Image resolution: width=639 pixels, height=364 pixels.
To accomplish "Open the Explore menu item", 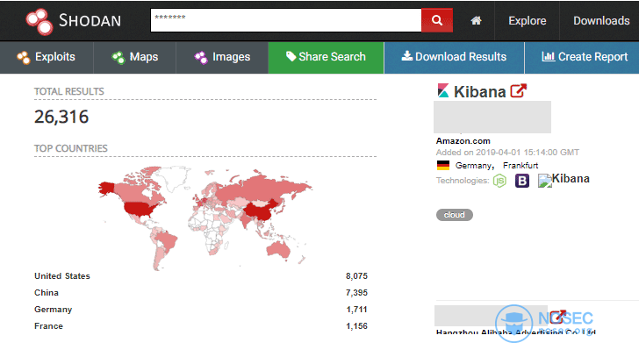I will (527, 21).
